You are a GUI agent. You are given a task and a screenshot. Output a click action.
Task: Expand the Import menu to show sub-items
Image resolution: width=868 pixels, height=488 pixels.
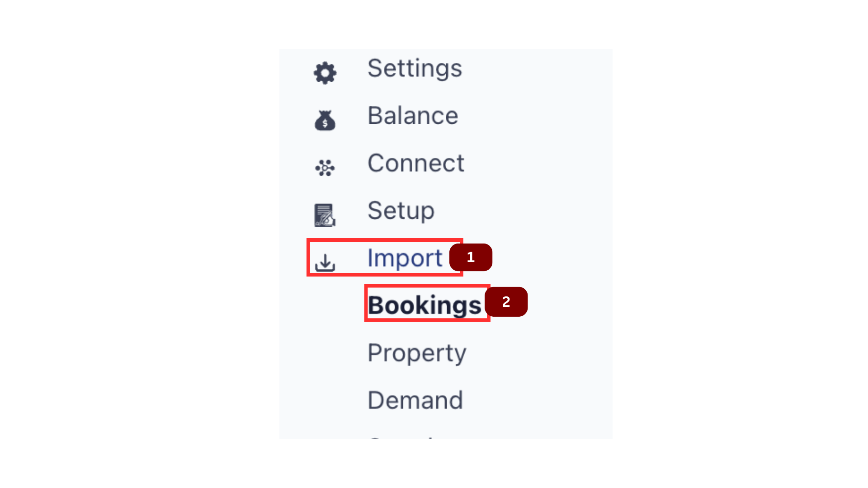405,258
